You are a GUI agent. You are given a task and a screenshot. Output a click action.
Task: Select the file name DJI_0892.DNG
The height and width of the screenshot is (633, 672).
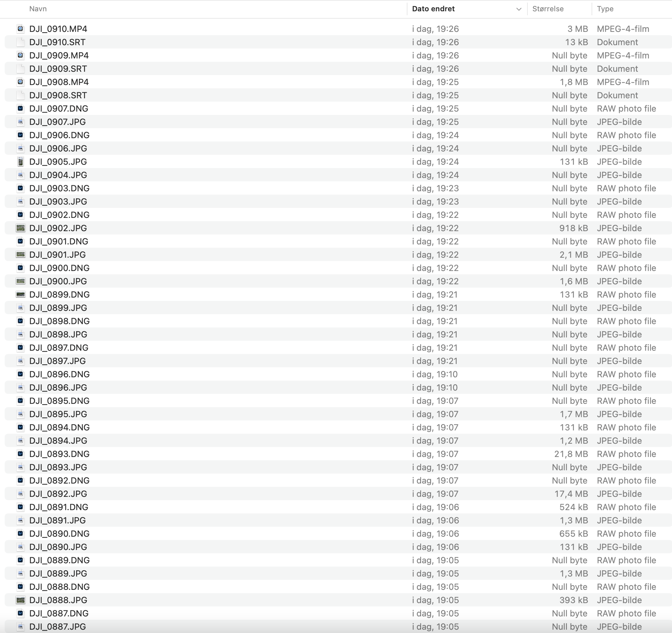tap(59, 481)
